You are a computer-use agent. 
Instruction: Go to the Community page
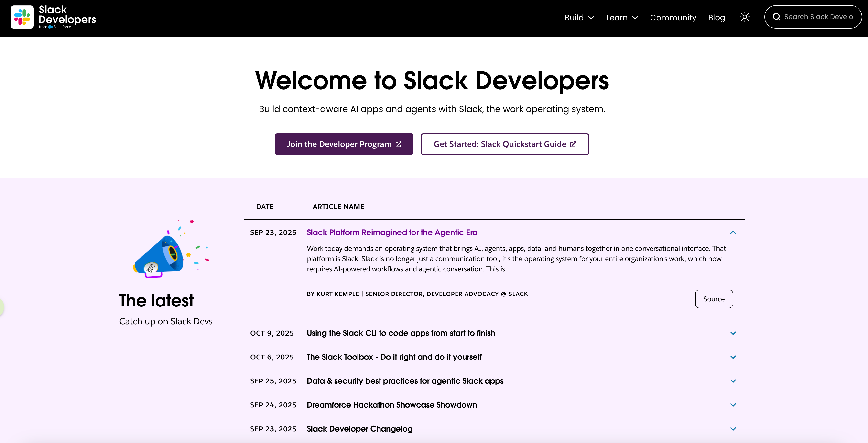pyautogui.click(x=673, y=18)
